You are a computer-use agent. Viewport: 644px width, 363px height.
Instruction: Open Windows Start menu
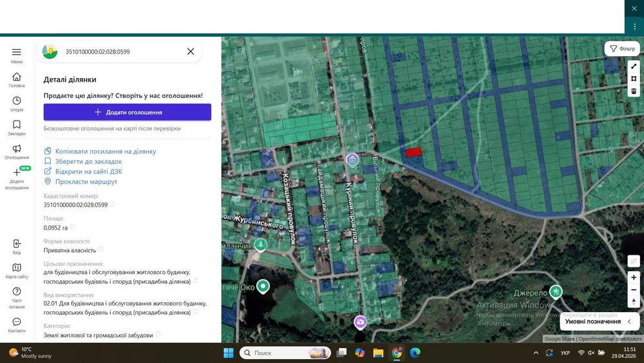[229, 353]
